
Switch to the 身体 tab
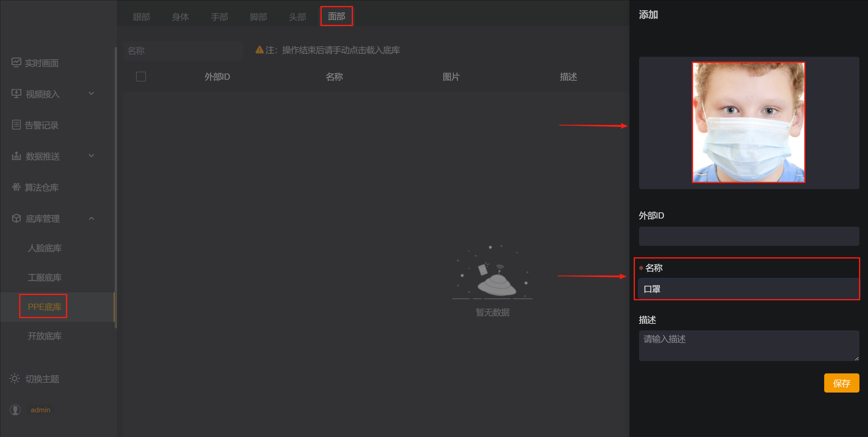pyautogui.click(x=180, y=17)
